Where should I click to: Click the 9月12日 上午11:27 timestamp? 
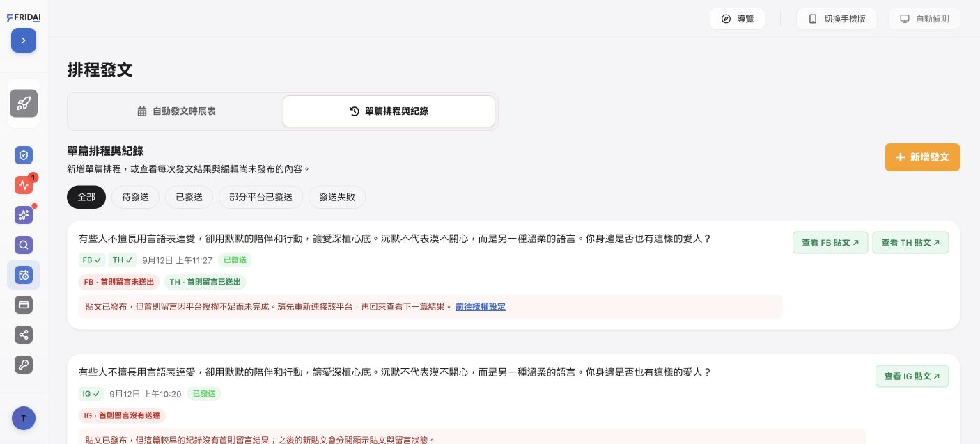[177, 260]
